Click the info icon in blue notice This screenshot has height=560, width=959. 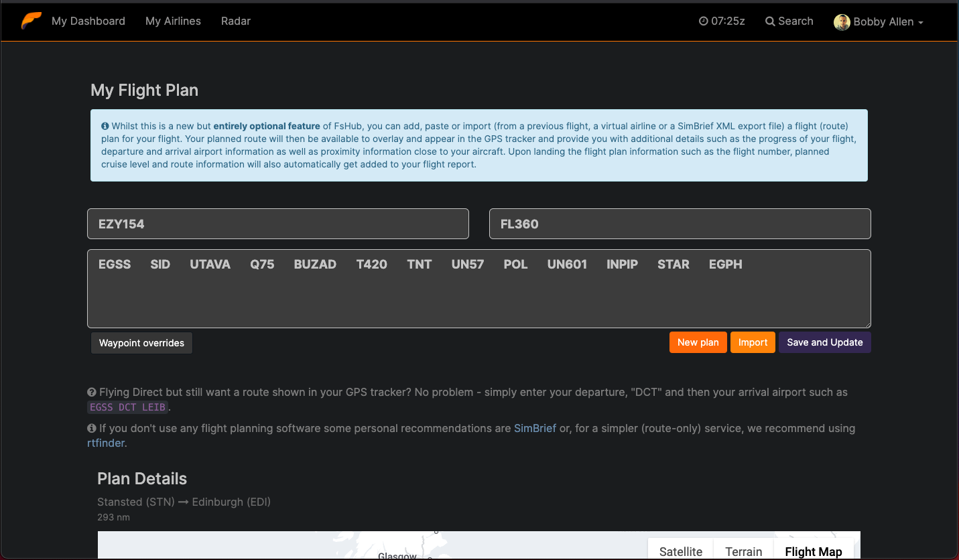coord(105,126)
